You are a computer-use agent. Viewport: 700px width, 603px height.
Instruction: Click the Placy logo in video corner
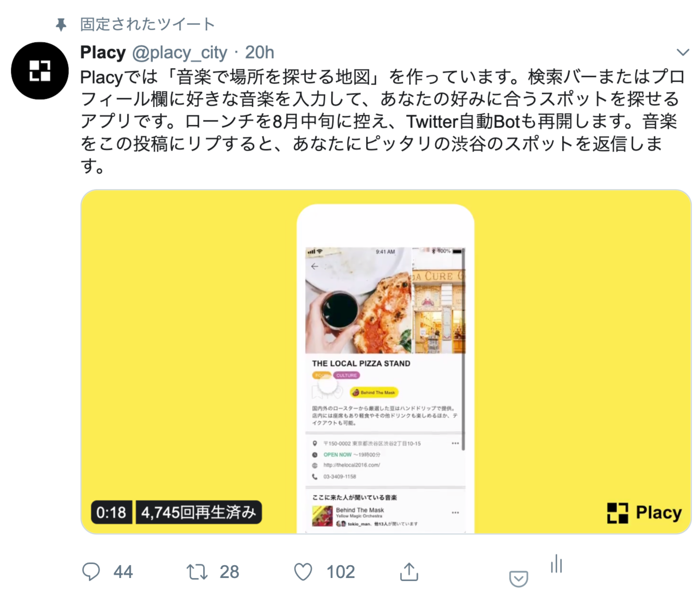point(645,513)
